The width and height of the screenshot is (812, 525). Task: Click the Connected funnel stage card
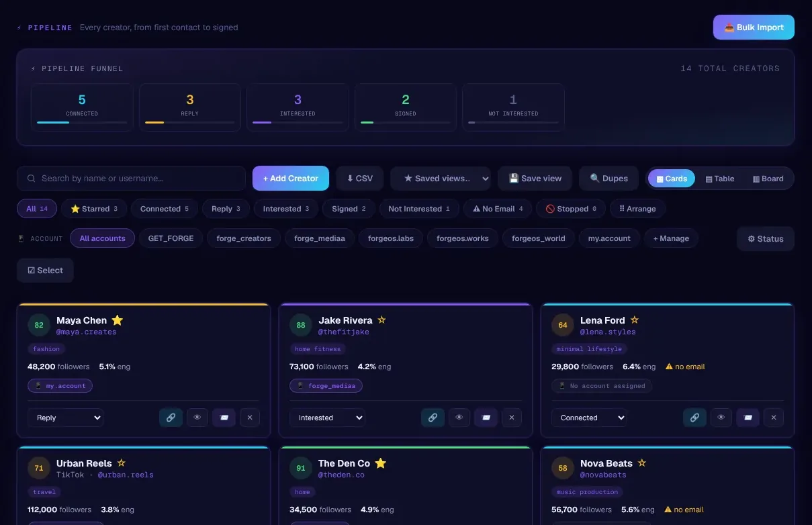click(82, 107)
